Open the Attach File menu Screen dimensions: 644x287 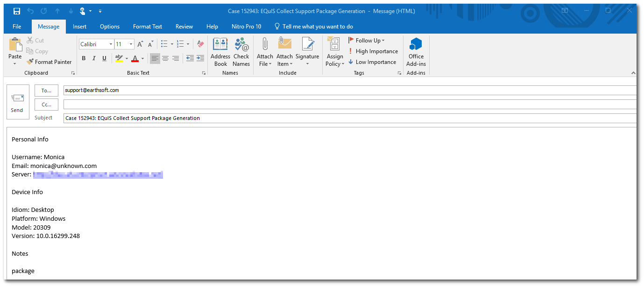coord(265,52)
